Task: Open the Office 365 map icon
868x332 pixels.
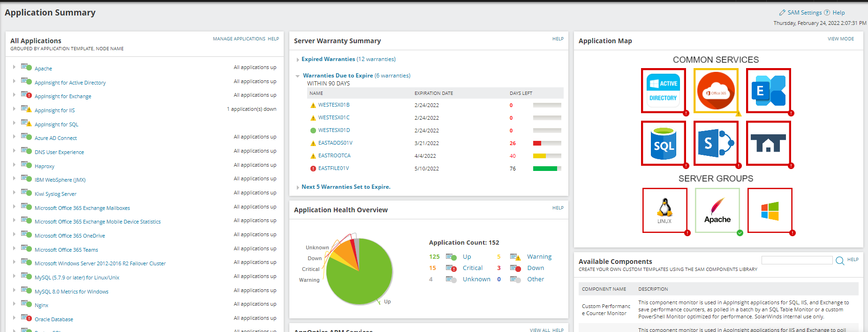Action: [716, 91]
